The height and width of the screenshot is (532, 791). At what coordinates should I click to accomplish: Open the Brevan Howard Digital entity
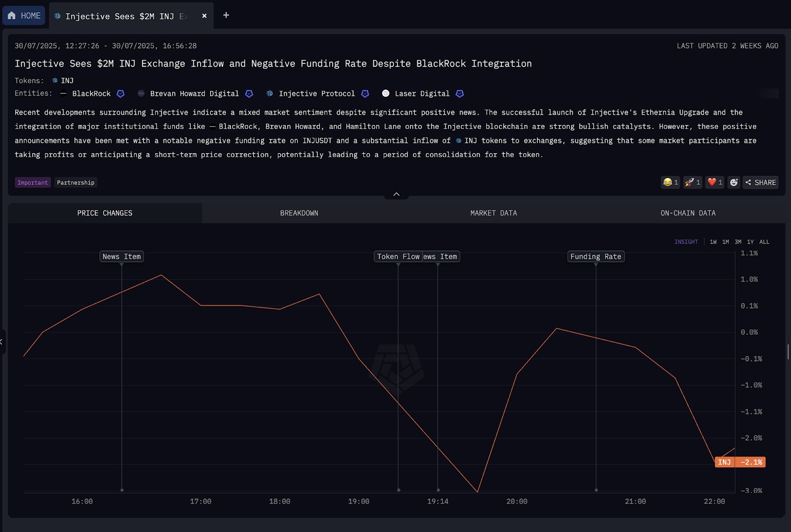[x=194, y=93]
